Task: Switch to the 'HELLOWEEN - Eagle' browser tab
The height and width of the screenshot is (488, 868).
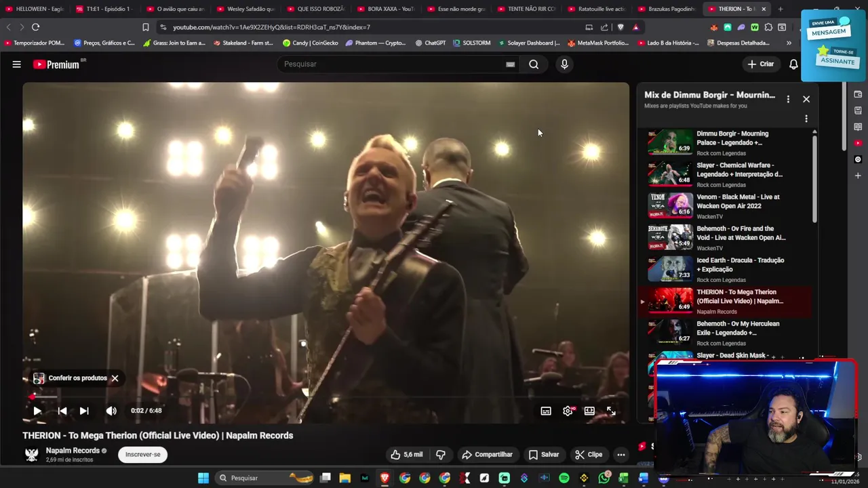Action: pos(35,9)
